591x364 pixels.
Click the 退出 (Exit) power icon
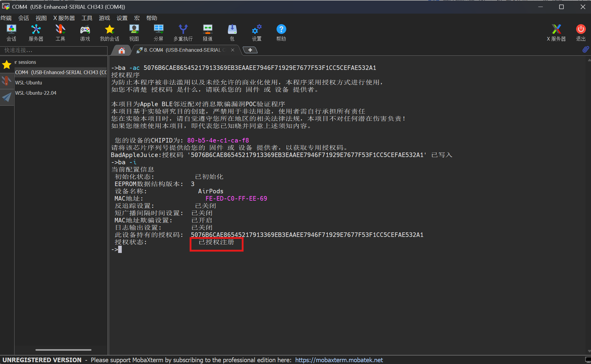click(581, 32)
